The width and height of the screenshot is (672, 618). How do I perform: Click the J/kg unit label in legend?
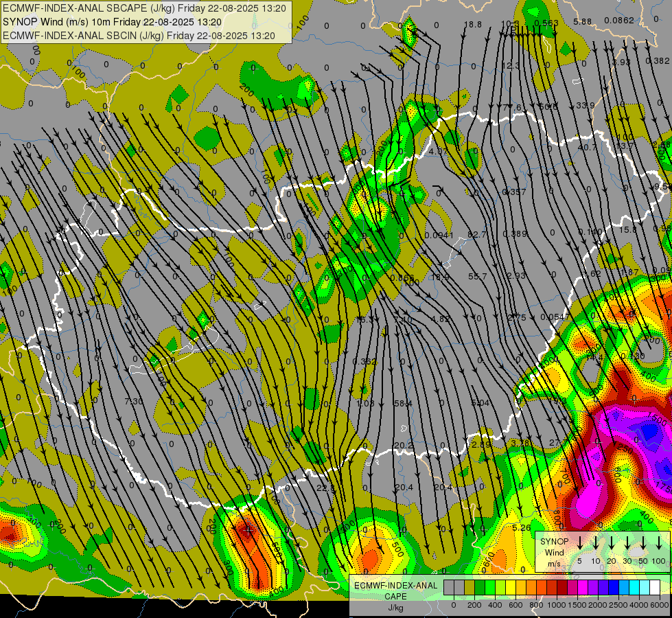(x=395, y=608)
